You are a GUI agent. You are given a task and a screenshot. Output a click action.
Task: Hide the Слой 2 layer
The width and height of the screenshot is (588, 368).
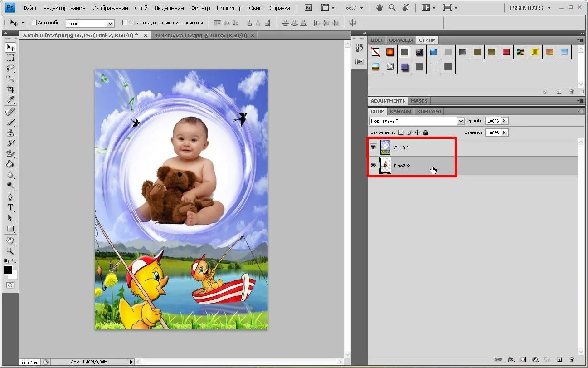(x=373, y=166)
